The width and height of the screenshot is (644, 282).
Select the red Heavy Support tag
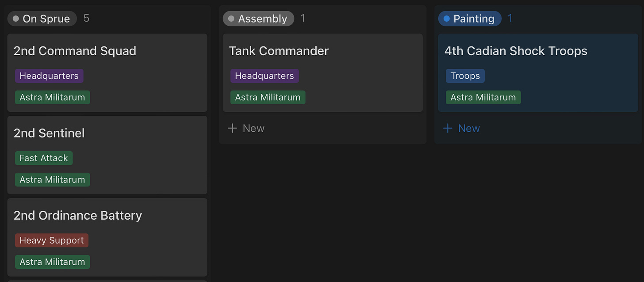(52, 240)
